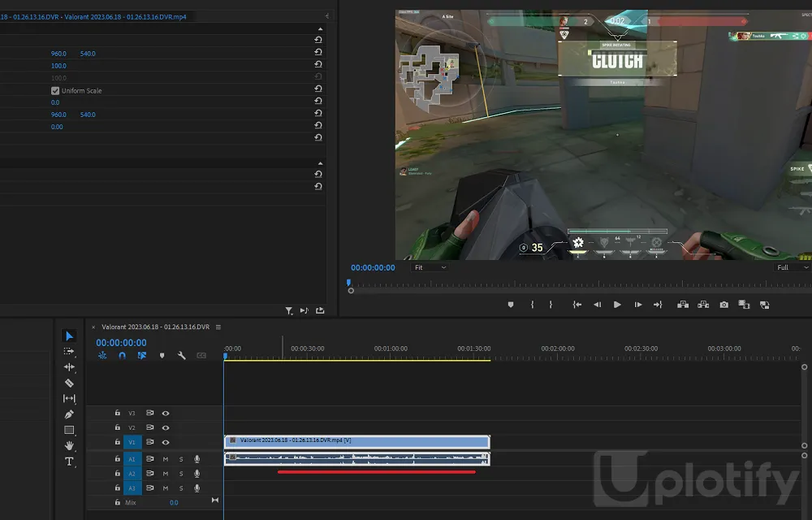Click the play-audio icon in Effect Controls
Viewport: 812px width, 520px height.
[304, 310]
